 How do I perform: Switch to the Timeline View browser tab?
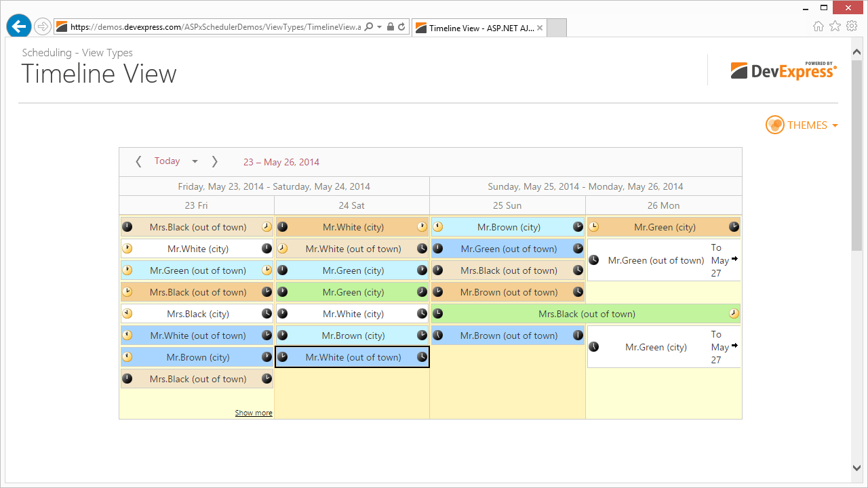click(478, 28)
